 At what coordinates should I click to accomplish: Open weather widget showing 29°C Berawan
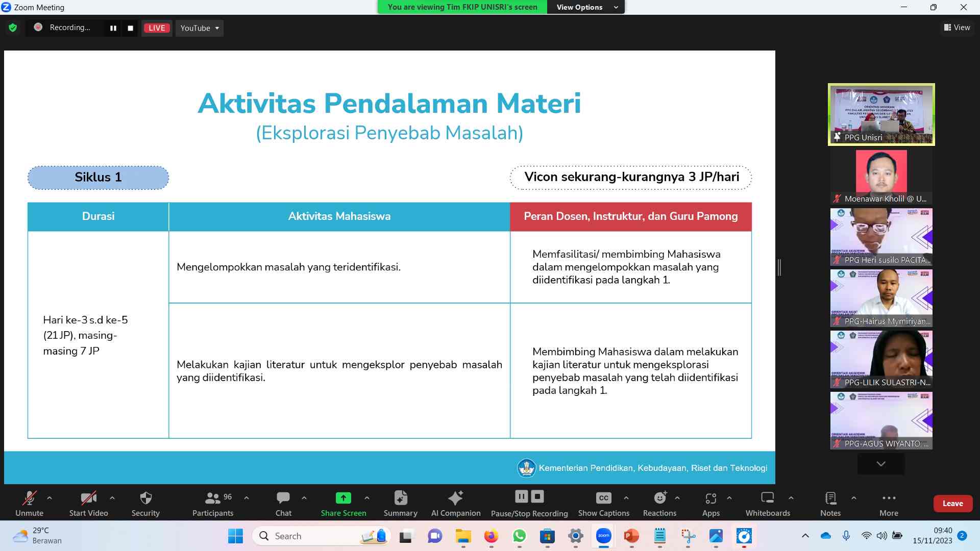[x=38, y=536]
